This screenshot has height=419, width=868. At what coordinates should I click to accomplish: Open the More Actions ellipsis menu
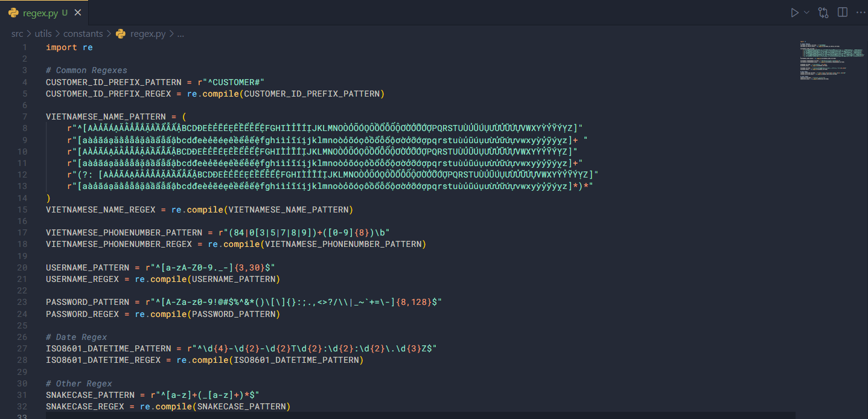[860, 12]
